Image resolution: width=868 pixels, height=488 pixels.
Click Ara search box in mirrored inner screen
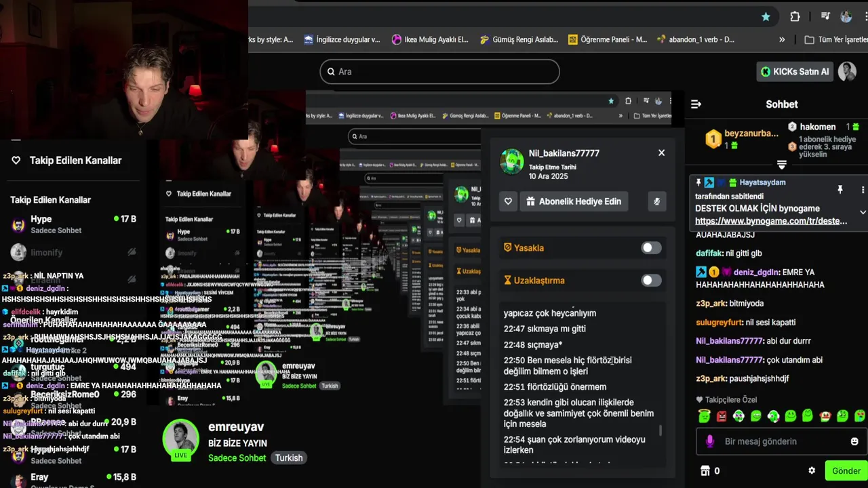point(414,136)
